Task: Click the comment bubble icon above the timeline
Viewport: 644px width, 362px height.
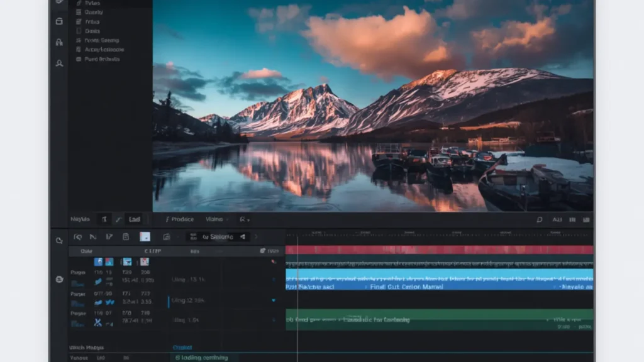Action: point(539,219)
